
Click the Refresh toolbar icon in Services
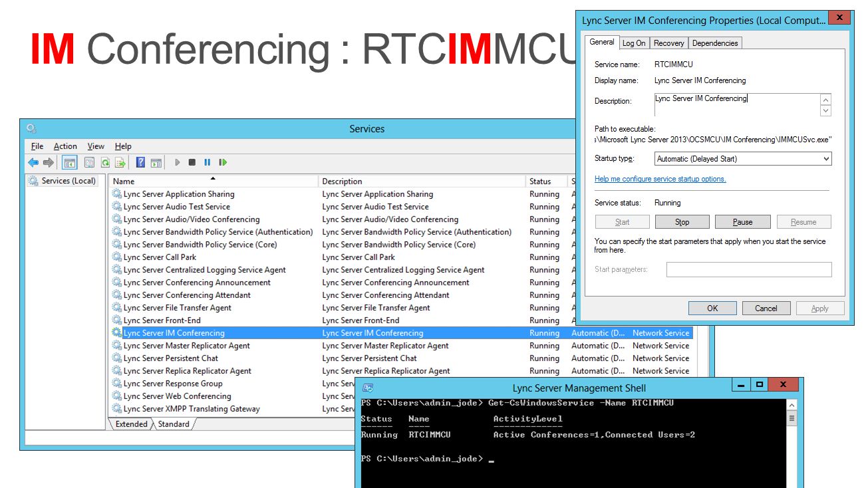[x=105, y=162]
